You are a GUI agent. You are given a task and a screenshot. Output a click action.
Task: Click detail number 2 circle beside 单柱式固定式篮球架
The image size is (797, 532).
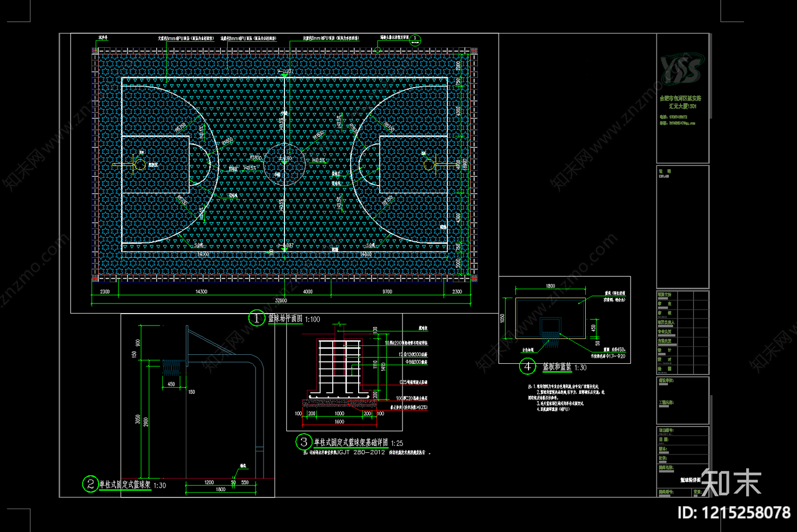(x=90, y=484)
